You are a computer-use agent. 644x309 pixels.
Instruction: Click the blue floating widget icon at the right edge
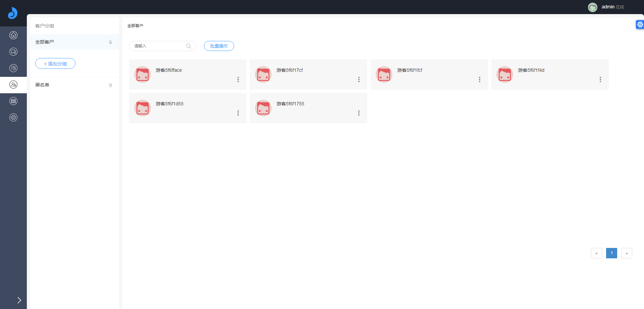click(x=640, y=24)
